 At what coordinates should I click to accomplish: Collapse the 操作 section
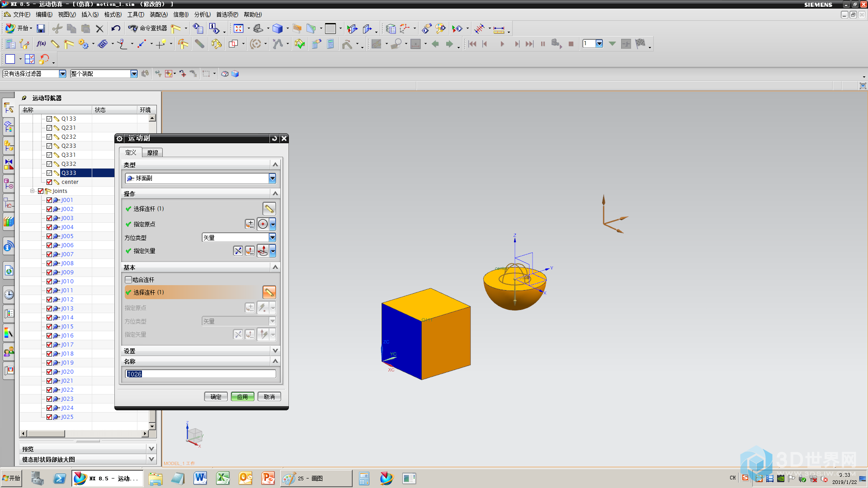pyautogui.click(x=275, y=194)
